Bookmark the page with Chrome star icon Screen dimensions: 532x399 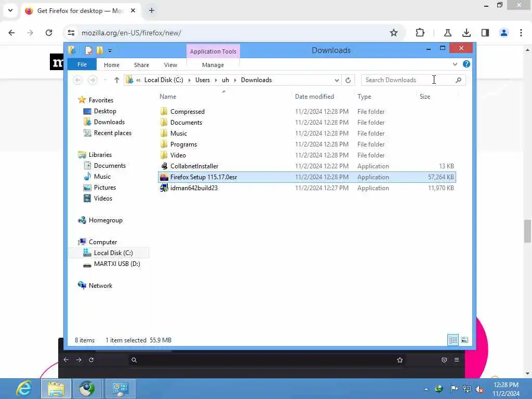point(394,33)
